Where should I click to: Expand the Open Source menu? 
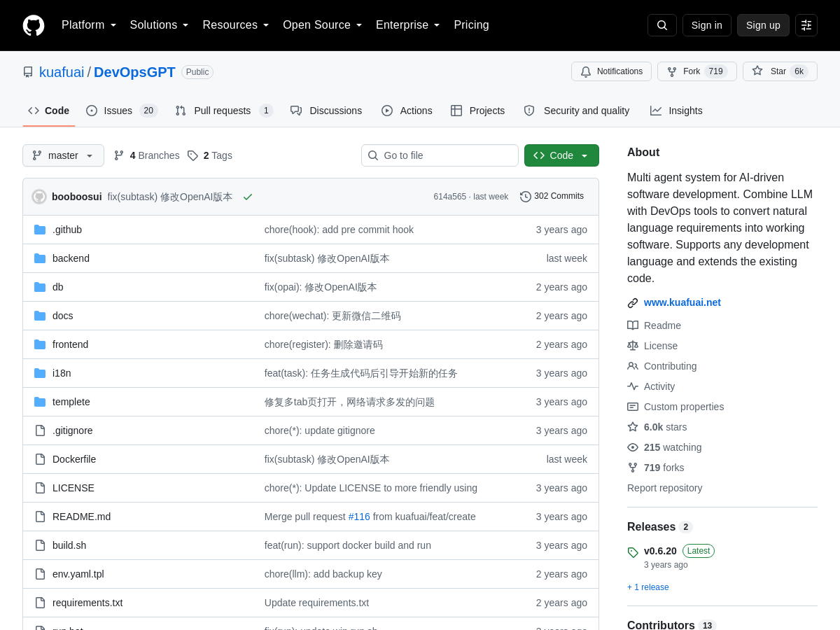pyautogui.click(x=323, y=25)
